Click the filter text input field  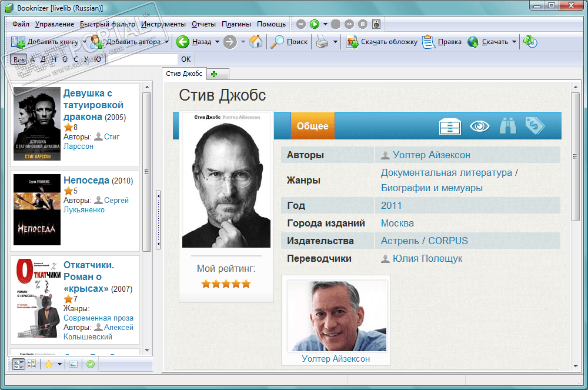141,59
